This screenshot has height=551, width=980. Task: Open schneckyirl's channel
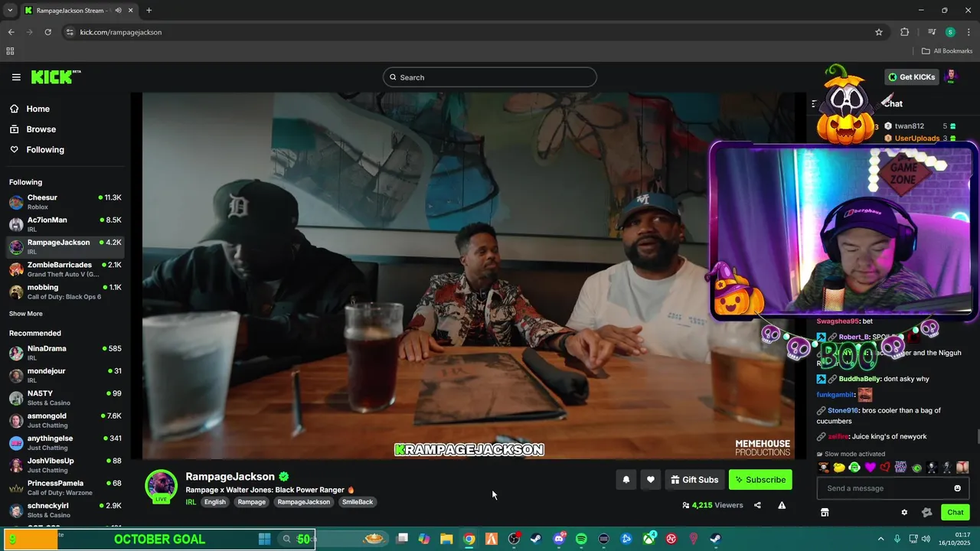pos(65,510)
